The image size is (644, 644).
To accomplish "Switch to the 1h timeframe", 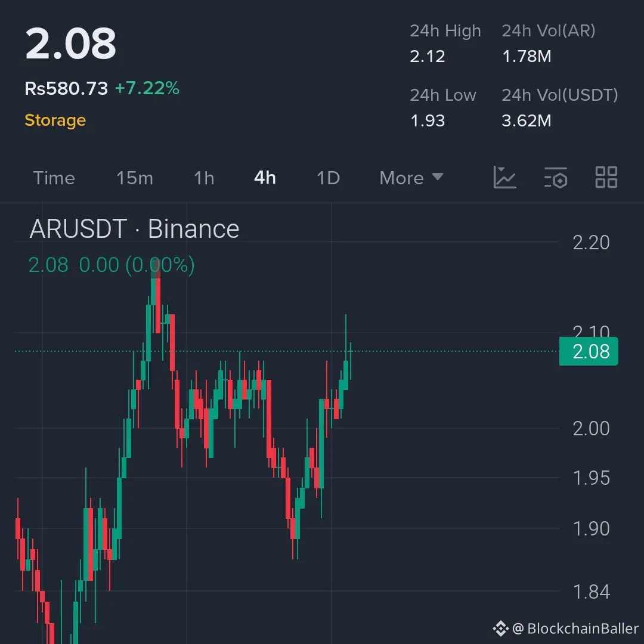I will tap(204, 178).
